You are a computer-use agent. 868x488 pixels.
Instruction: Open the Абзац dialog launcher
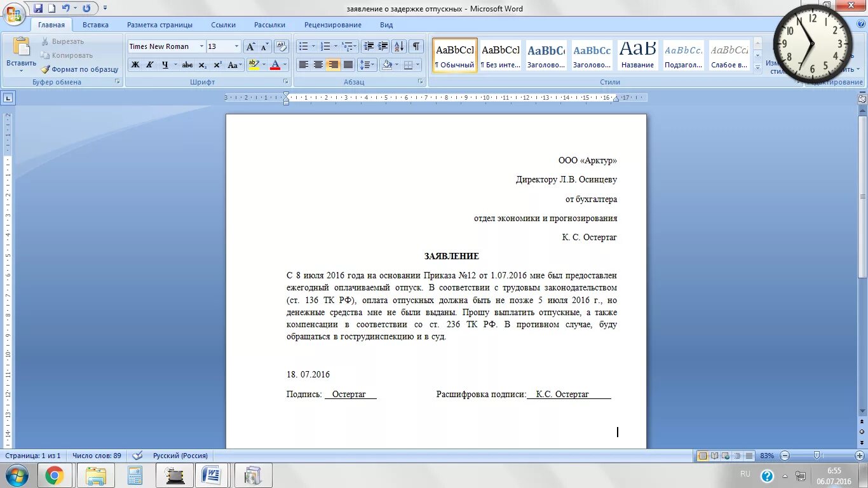click(421, 82)
